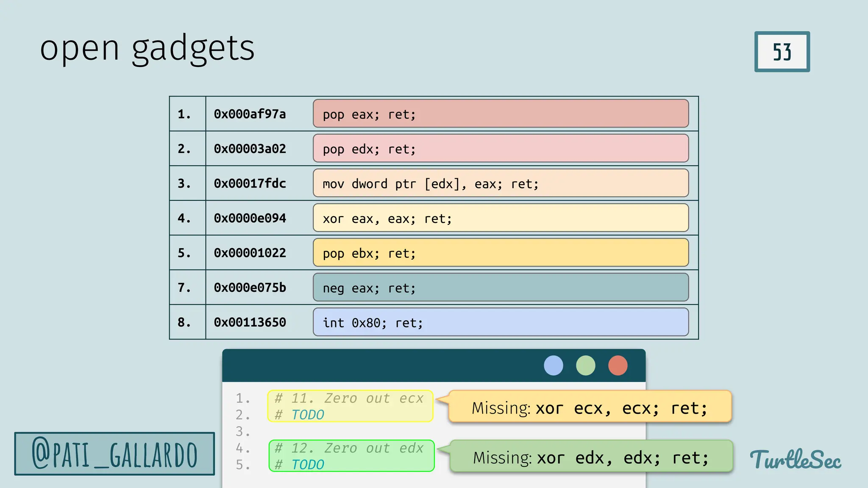Select 'mov dword ptr [edx], eax; ret;' gadget
Viewport: 868px width, 488px height.
point(501,183)
